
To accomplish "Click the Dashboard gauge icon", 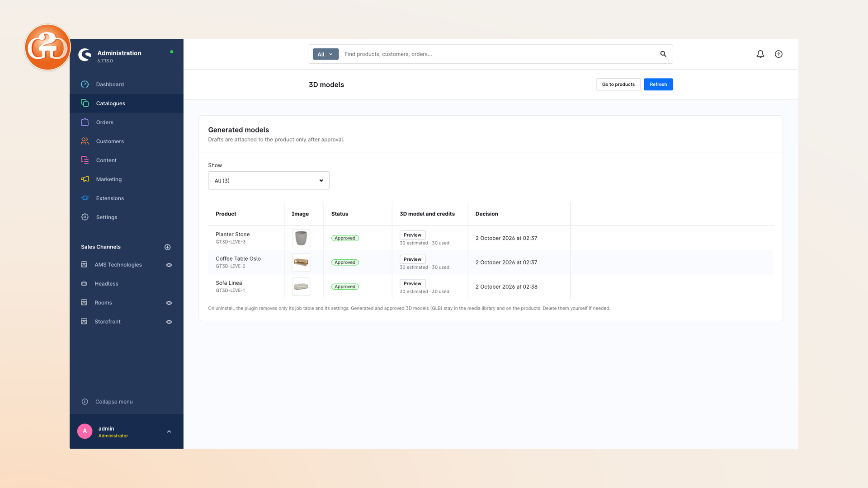I will (85, 84).
